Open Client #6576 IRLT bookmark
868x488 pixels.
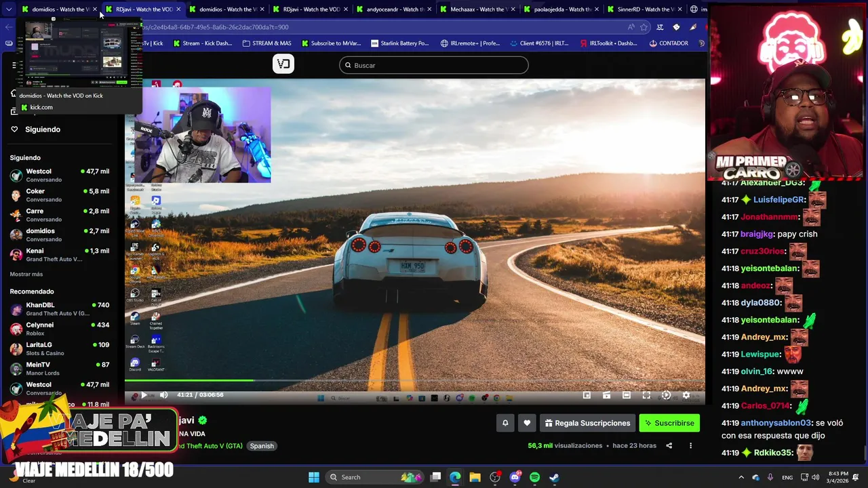(x=540, y=43)
